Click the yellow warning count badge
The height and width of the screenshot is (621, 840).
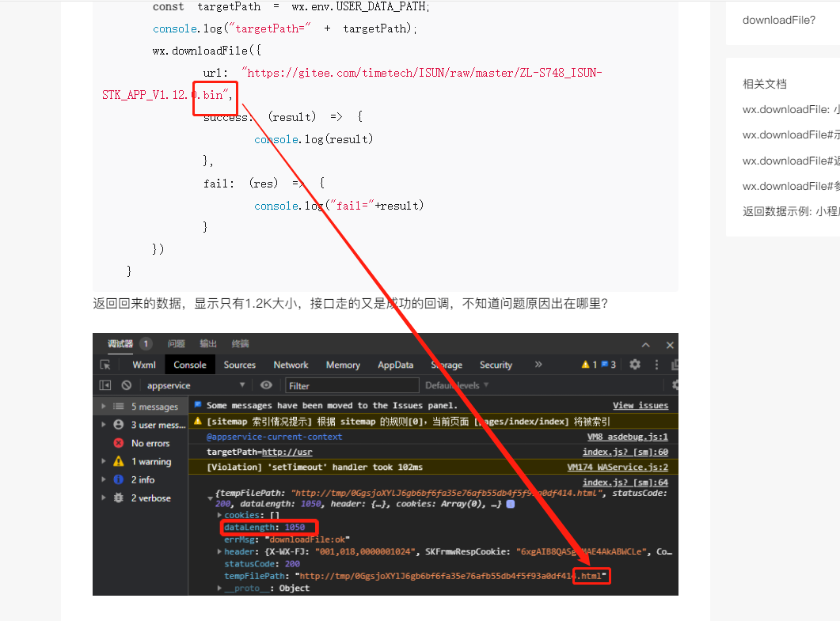589,365
